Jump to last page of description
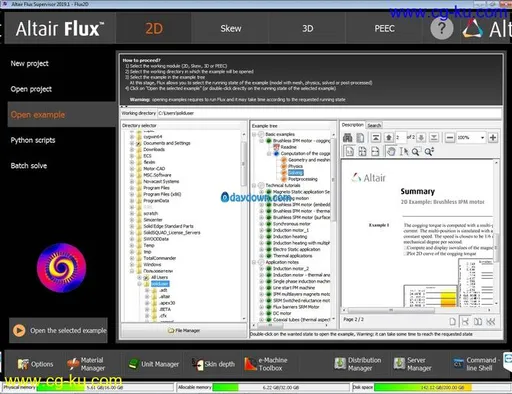512x394 pixels. pos(434,138)
